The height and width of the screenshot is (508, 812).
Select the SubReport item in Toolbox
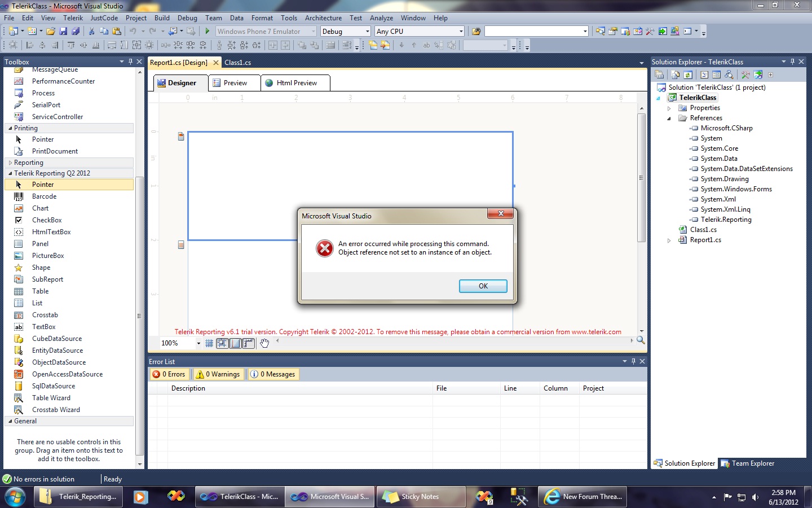tap(69, 279)
